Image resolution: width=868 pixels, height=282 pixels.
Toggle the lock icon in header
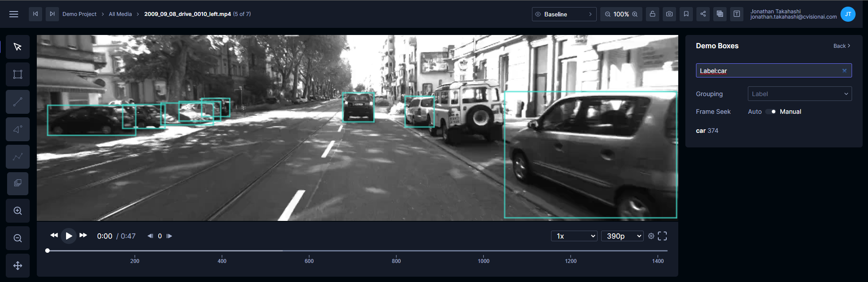click(x=653, y=14)
